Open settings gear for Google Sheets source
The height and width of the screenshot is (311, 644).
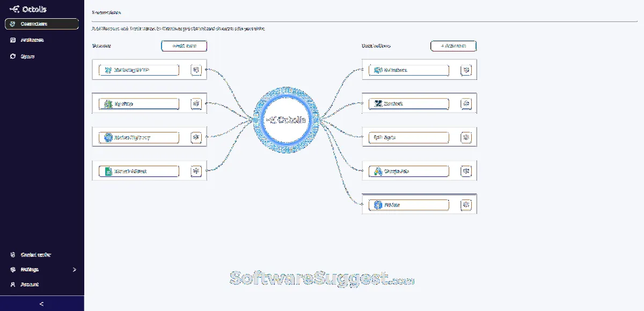click(196, 172)
